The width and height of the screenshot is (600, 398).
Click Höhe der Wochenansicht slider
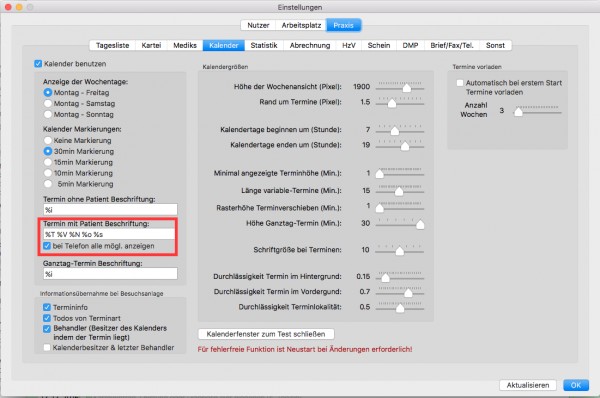coord(400,87)
